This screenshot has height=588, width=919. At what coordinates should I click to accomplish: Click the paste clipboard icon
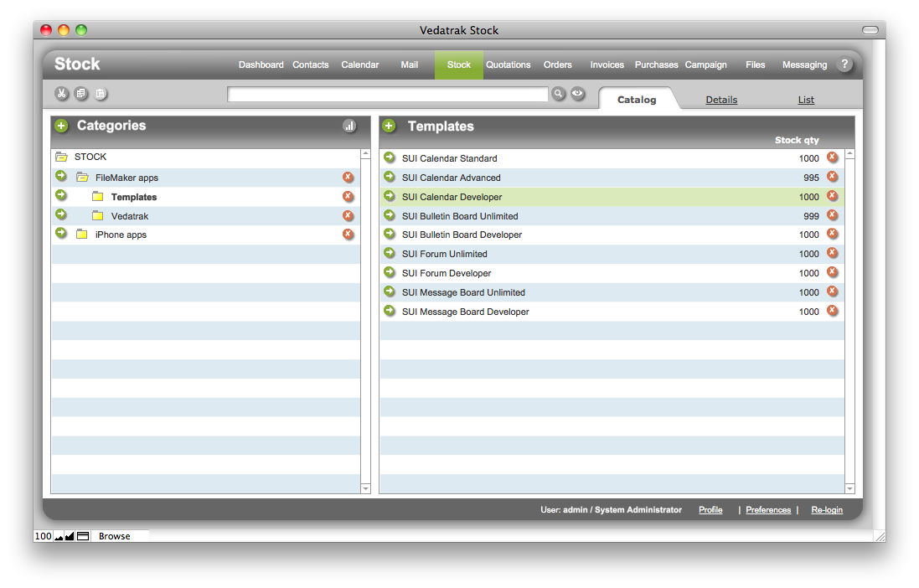coord(101,93)
